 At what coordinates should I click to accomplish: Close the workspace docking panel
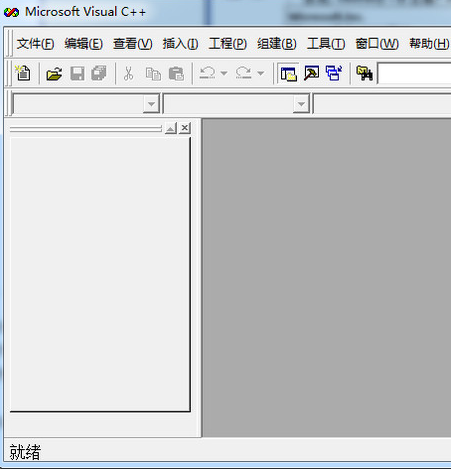[185, 128]
